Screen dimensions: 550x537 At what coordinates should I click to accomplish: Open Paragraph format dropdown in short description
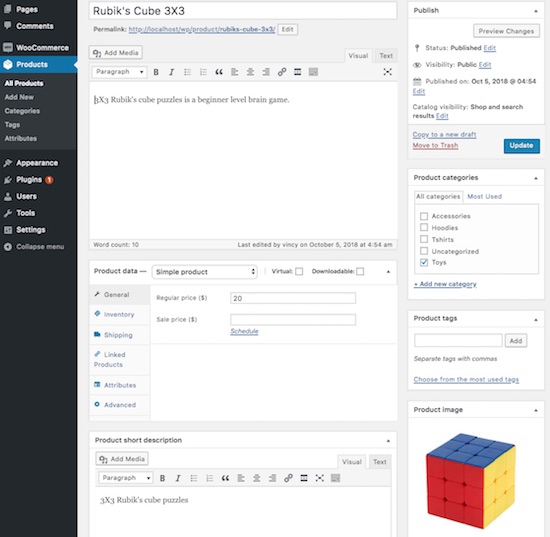126,478
